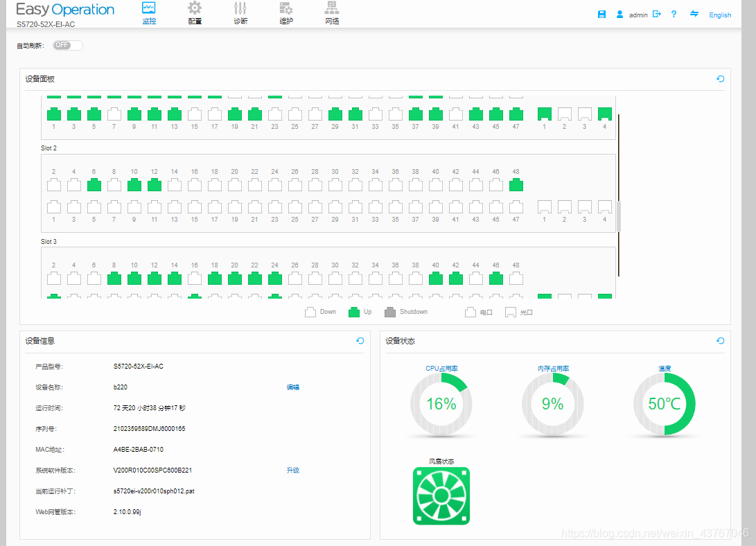The height and width of the screenshot is (546, 756).
Task: Click 编辑 to edit device name
Action: 292,387
